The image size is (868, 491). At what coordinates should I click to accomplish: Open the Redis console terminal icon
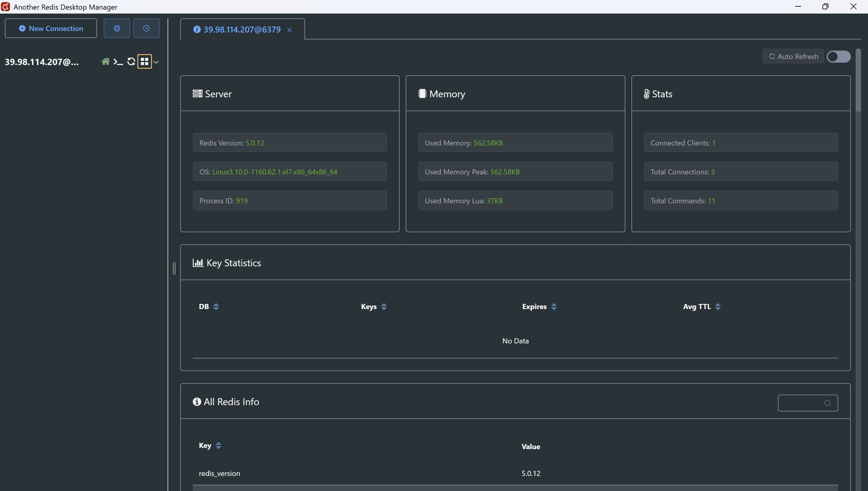pyautogui.click(x=118, y=62)
